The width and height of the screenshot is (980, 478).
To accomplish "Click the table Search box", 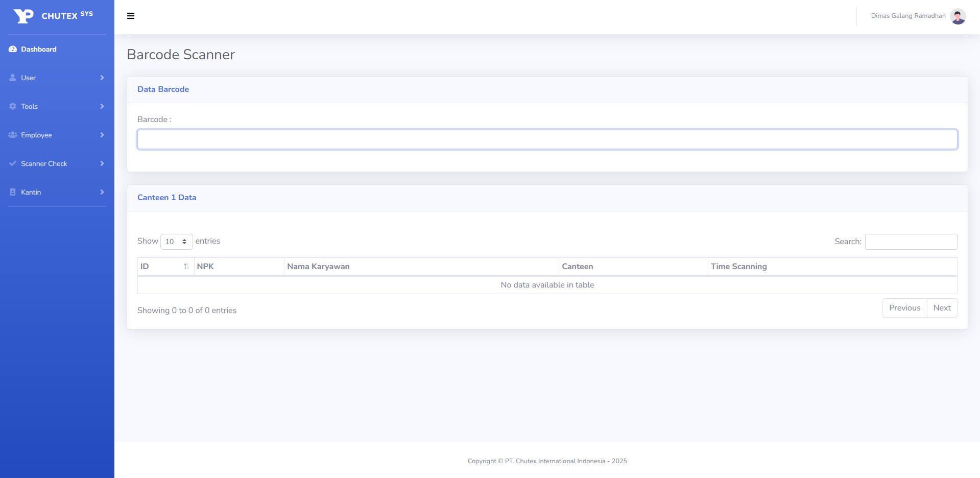I will (911, 242).
